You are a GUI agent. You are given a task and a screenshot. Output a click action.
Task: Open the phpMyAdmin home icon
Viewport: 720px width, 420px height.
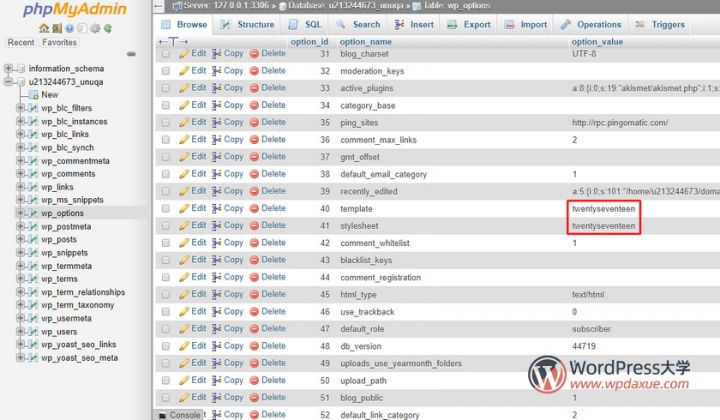coord(44,28)
